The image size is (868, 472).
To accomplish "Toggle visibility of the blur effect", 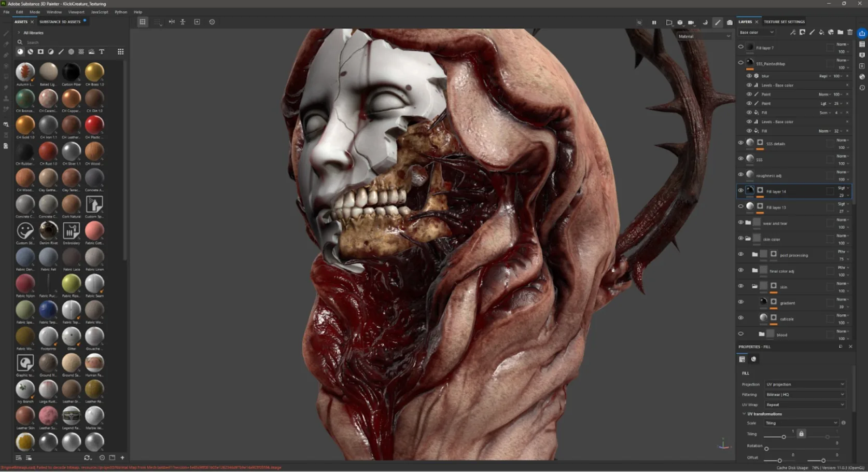I will coord(749,76).
